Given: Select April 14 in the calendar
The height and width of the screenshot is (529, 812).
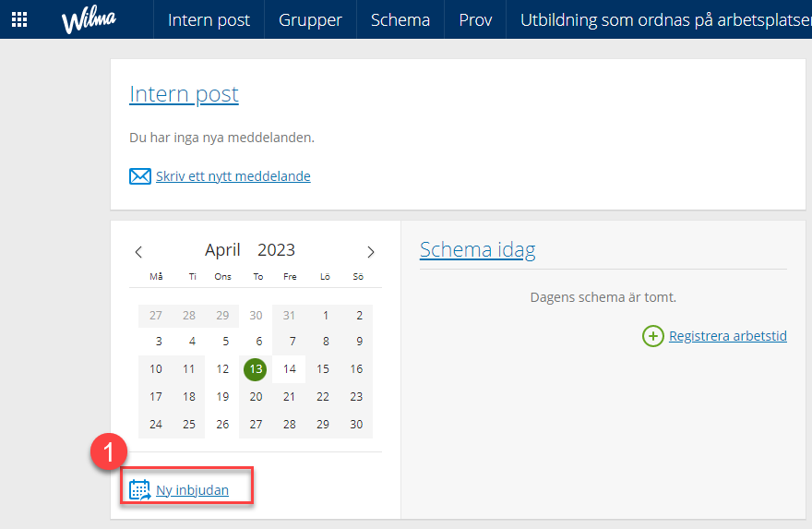Looking at the screenshot, I should coord(289,369).
